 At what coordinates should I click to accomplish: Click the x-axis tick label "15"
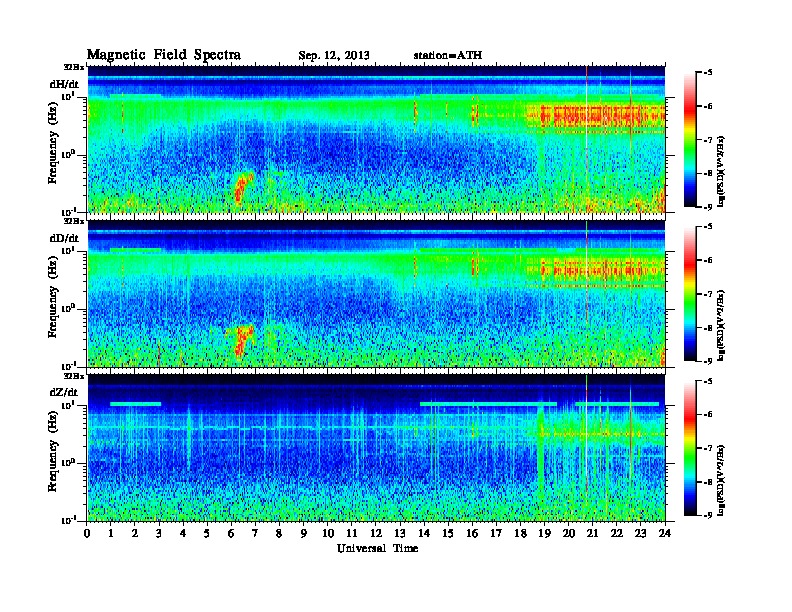pyautogui.click(x=448, y=534)
